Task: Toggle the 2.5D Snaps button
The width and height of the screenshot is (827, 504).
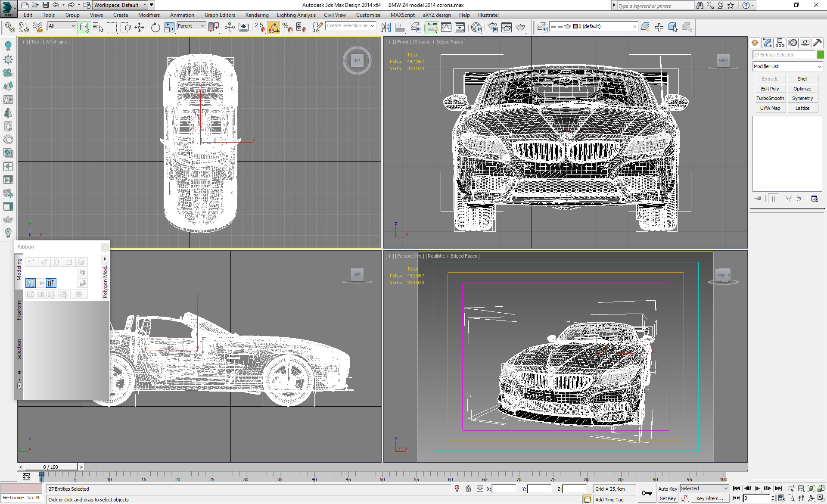Action: (260, 28)
